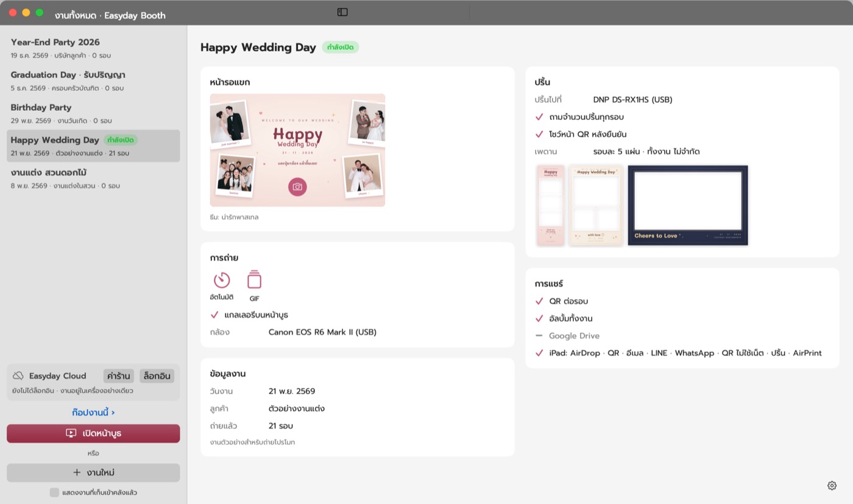Click the ค่าร้าน button
This screenshot has height=504, width=853.
point(119,376)
